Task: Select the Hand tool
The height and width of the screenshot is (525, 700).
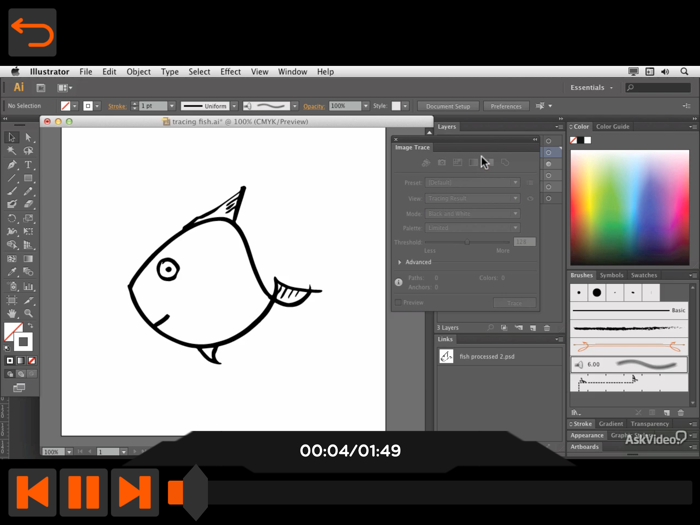Action: click(12, 313)
